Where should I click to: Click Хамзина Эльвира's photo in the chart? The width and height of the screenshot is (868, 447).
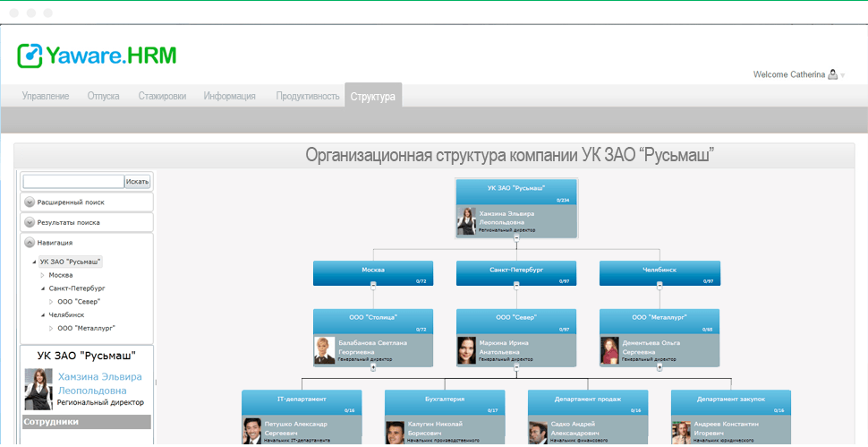coord(466,221)
